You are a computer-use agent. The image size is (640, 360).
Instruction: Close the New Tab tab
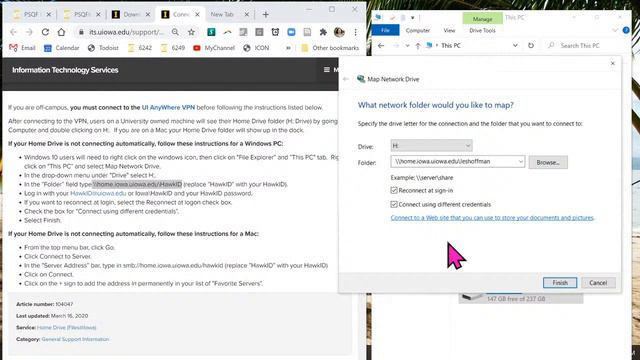coord(247,14)
